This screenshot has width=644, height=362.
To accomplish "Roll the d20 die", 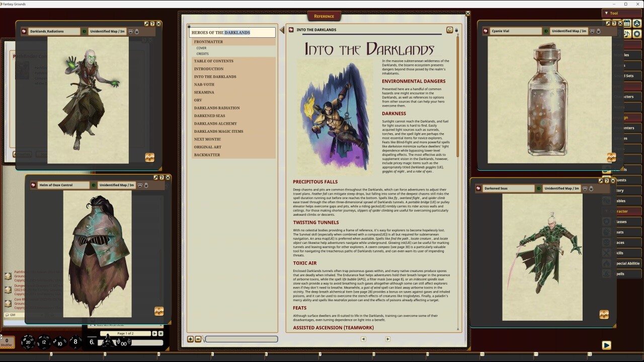I will [28, 342].
